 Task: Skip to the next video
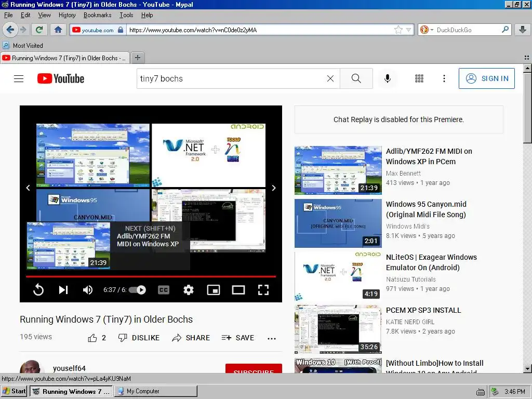(x=63, y=290)
